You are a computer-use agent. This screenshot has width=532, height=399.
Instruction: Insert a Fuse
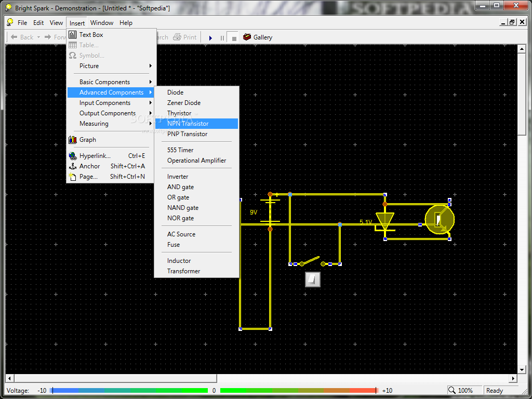pos(196,245)
